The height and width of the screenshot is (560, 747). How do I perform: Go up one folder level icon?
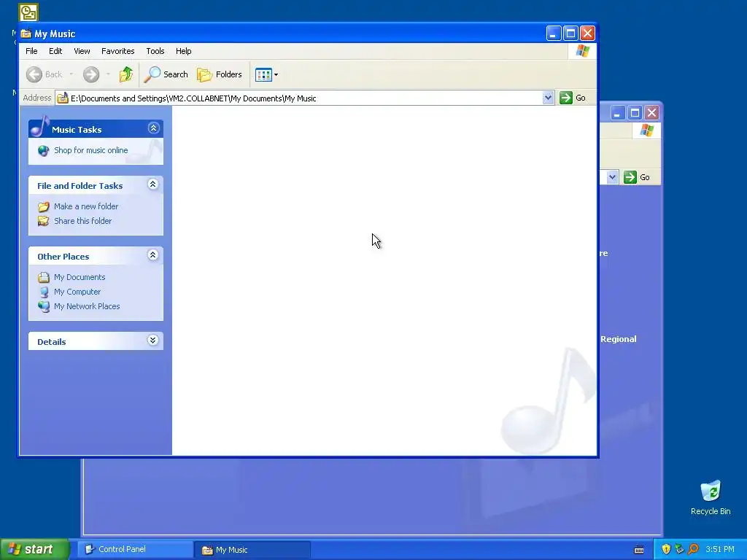[126, 74]
